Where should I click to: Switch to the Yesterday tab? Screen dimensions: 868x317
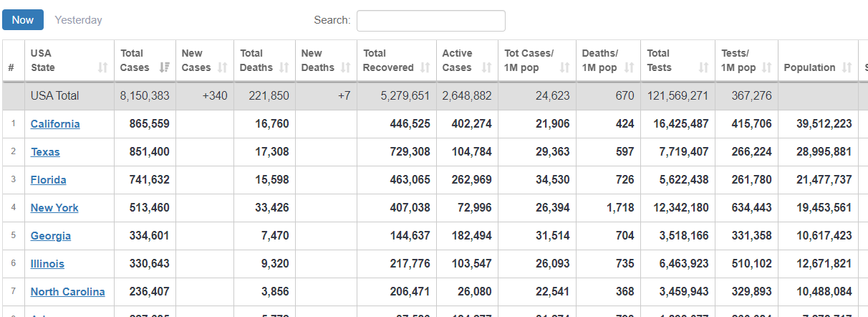coord(79,20)
